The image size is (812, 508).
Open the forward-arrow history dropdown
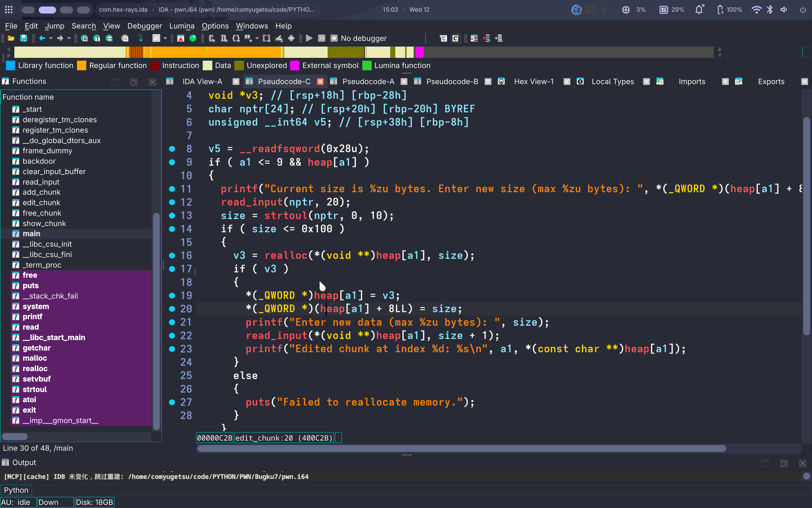[69, 38]
